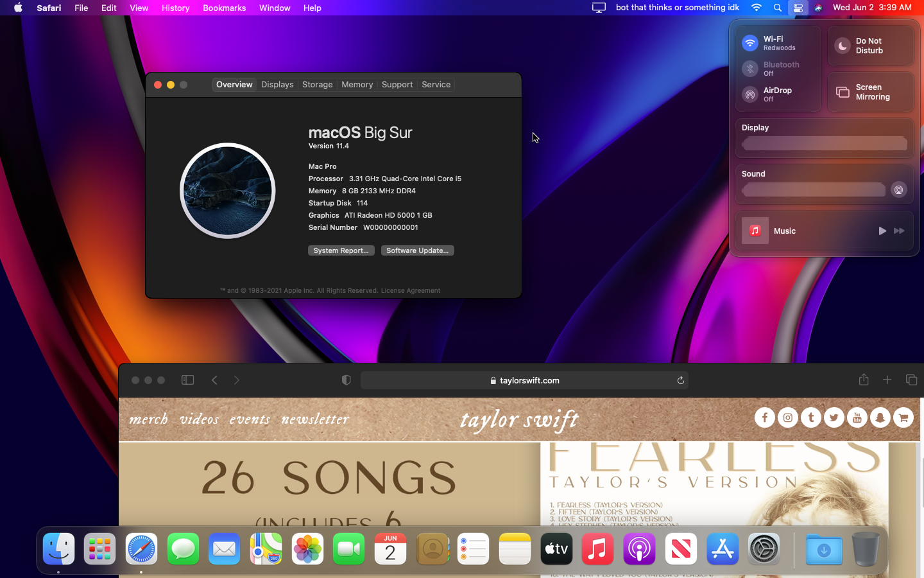
Task: Click the Software Update button
Action: tap(417, 250)
